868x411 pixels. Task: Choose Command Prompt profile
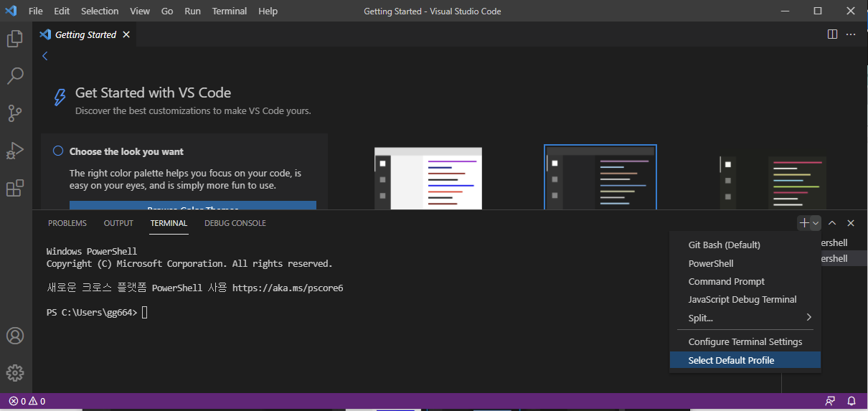[x=745, y=281]
